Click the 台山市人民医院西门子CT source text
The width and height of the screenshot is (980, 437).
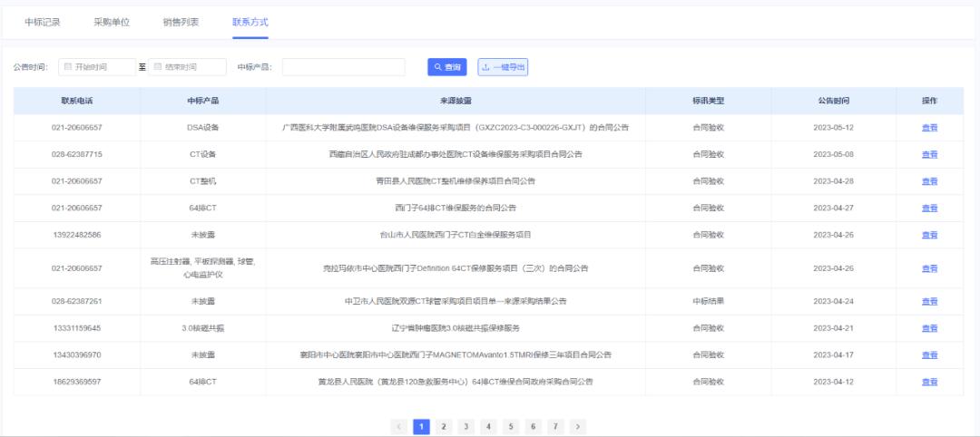pyautogui.click(x=456, y=235)
